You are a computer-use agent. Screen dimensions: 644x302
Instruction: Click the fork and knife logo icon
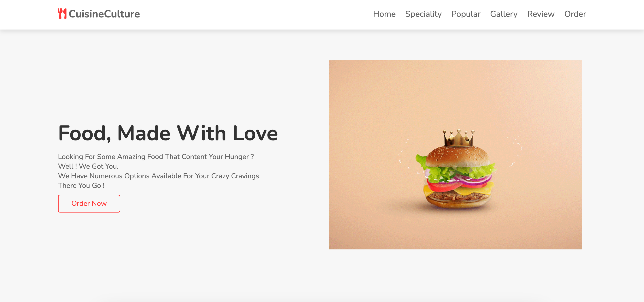(62, 13)
